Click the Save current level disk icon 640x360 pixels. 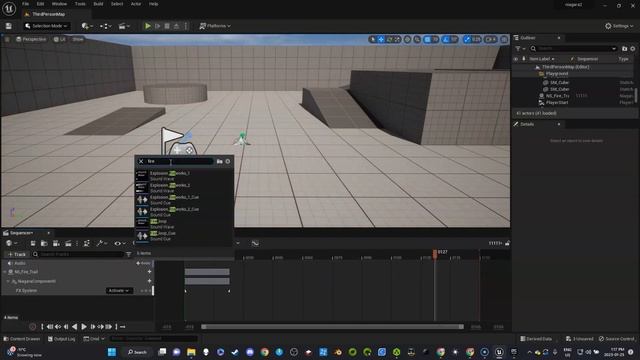9,26
